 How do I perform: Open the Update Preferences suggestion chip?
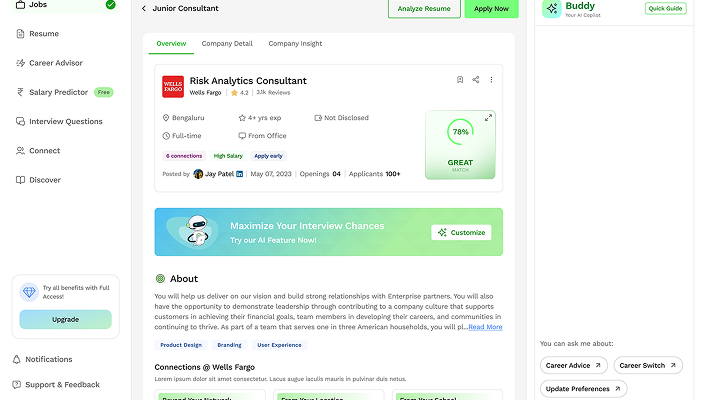coord(583,389)
